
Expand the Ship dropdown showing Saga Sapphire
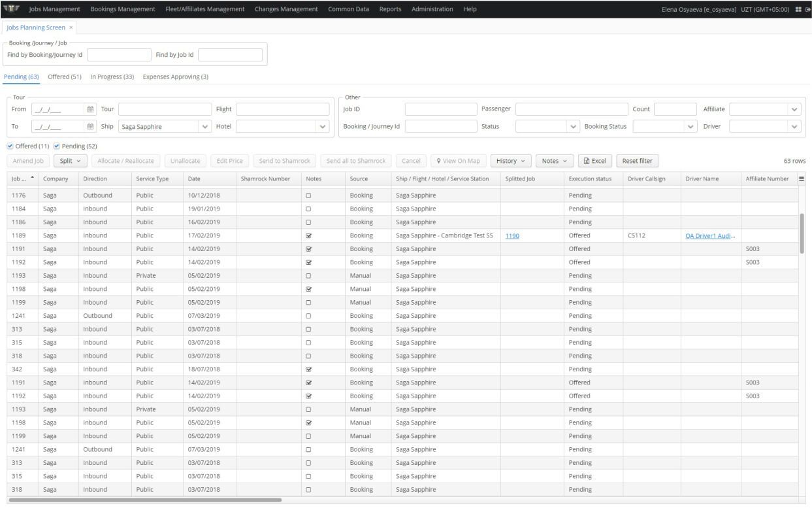point(205,127)
